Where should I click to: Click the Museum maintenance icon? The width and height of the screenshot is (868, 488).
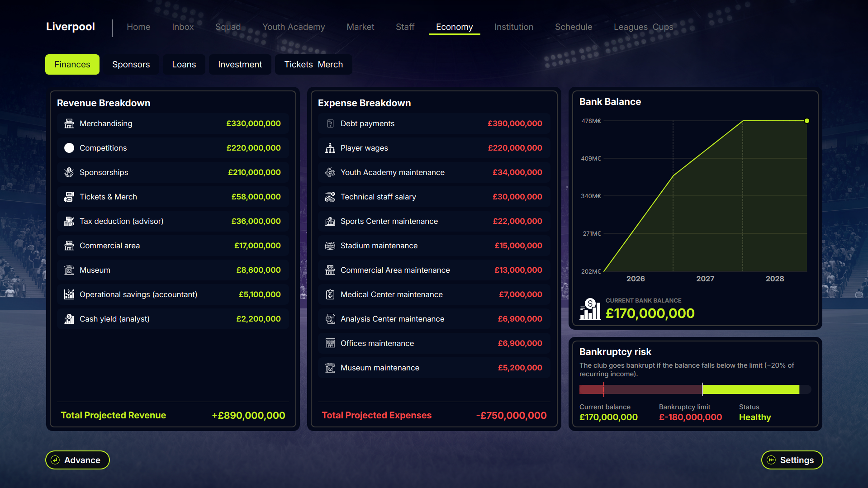330,368
